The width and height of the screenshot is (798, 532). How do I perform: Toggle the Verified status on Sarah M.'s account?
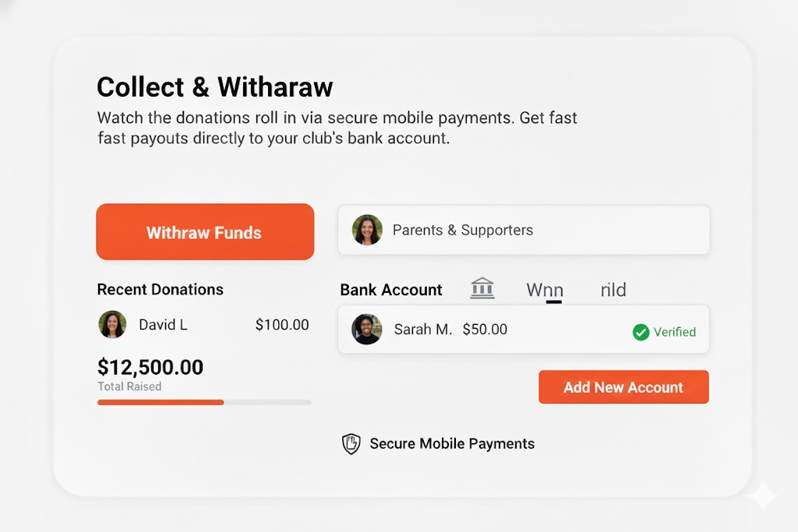coord(666,332)
